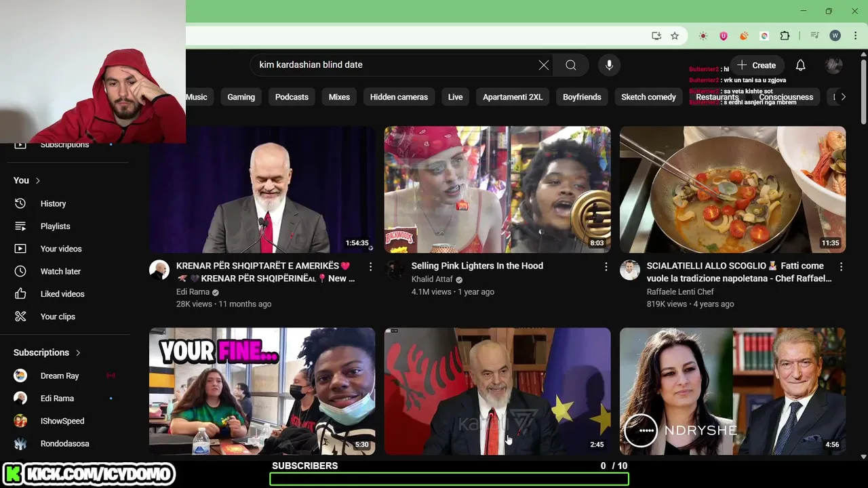Open Dream Ray channel avatar
Image resolution: width=868 pixels, height=488 pixels.
pos(20,375)
